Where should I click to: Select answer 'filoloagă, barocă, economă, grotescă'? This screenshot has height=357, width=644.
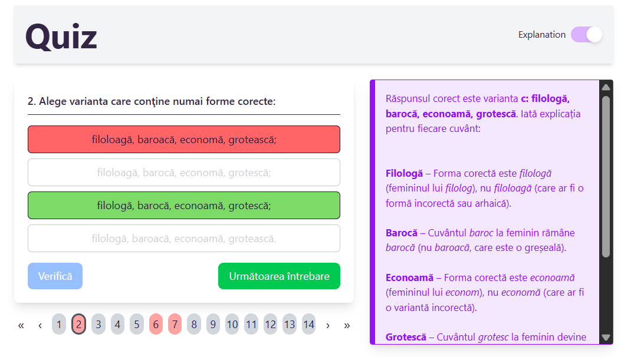coord(184,173)
